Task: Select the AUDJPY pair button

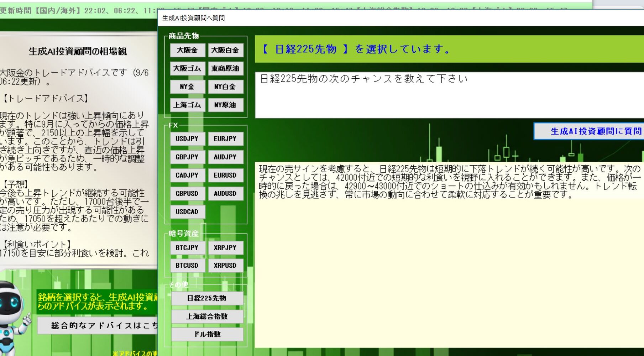Action: pyautogui.click(x=225, y=157)
